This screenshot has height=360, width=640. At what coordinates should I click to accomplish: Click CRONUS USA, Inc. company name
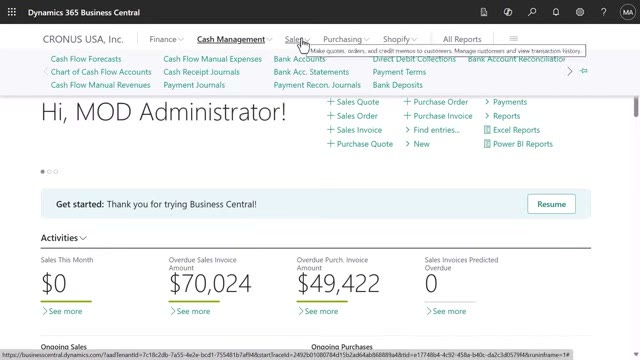(83, 39)
